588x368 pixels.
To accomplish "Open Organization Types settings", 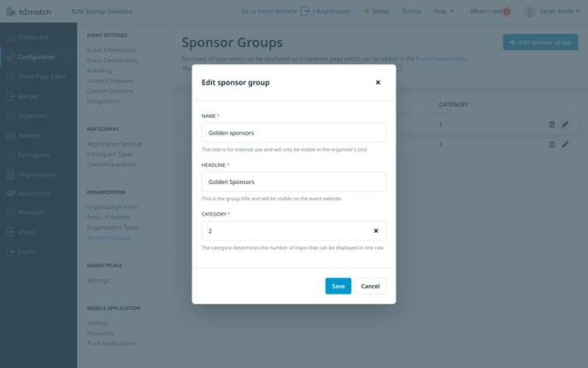I will 113,227.
